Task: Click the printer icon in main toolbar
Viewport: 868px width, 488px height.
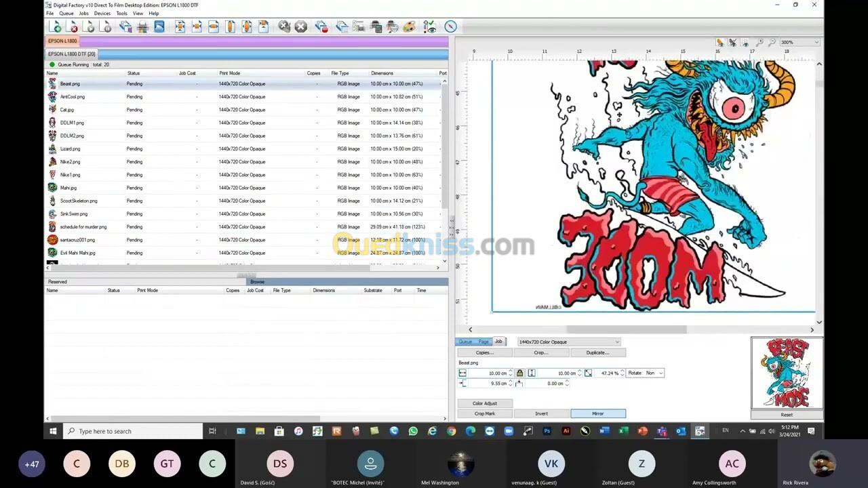Action: coord(142,26)
